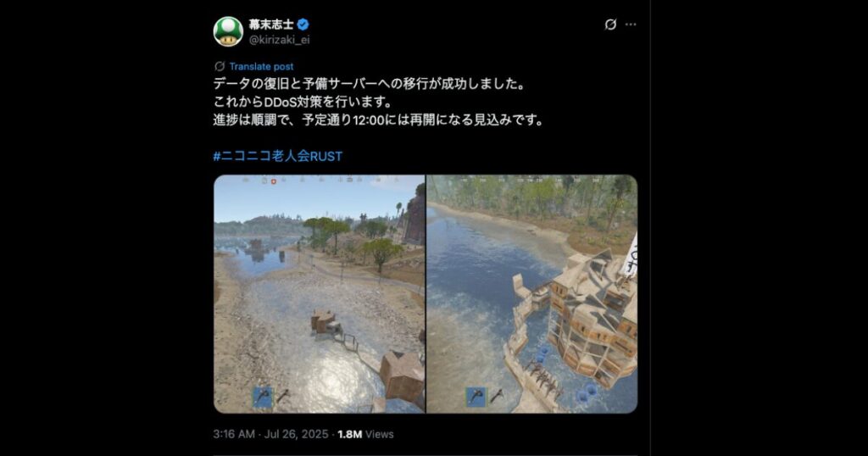Click the second hotbar tool in right image
Image resolution: width=868 pixels, height=456 pixels.
click(x=497, y=396)
